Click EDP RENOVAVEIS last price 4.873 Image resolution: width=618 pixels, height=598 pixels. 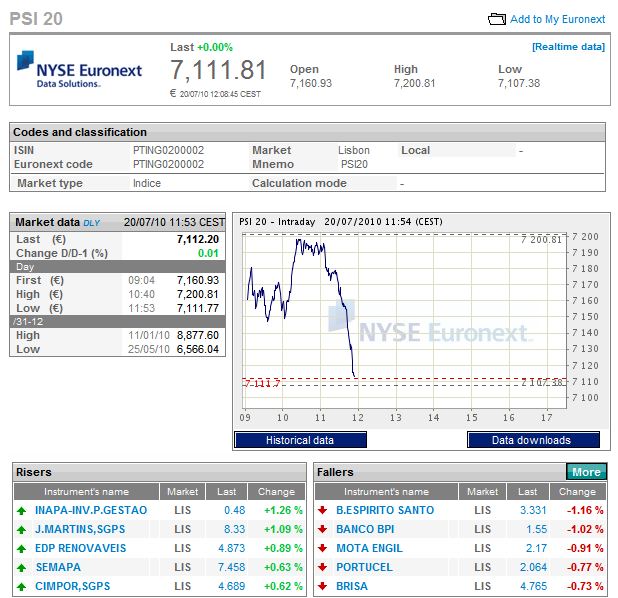[232, 548]
